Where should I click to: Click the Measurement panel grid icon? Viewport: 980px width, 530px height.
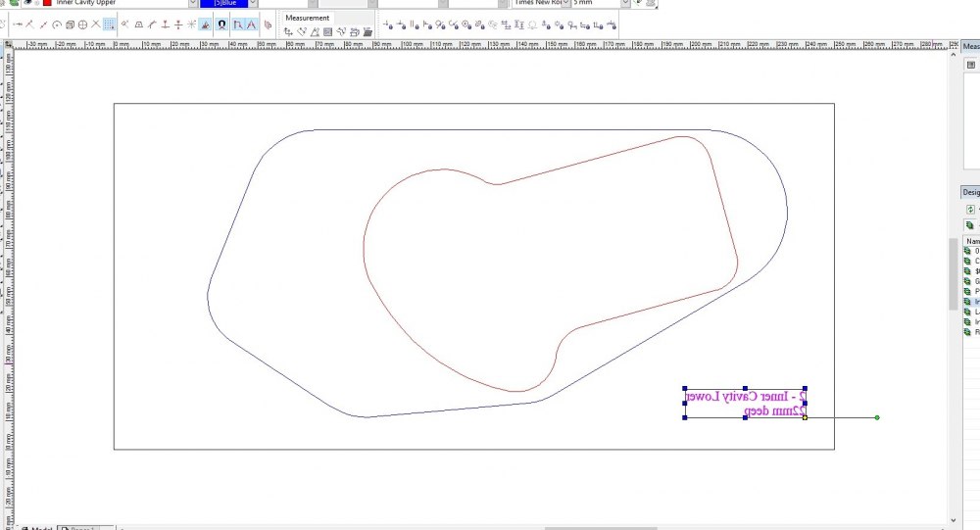pyautogui.click(x=970, y=65)
